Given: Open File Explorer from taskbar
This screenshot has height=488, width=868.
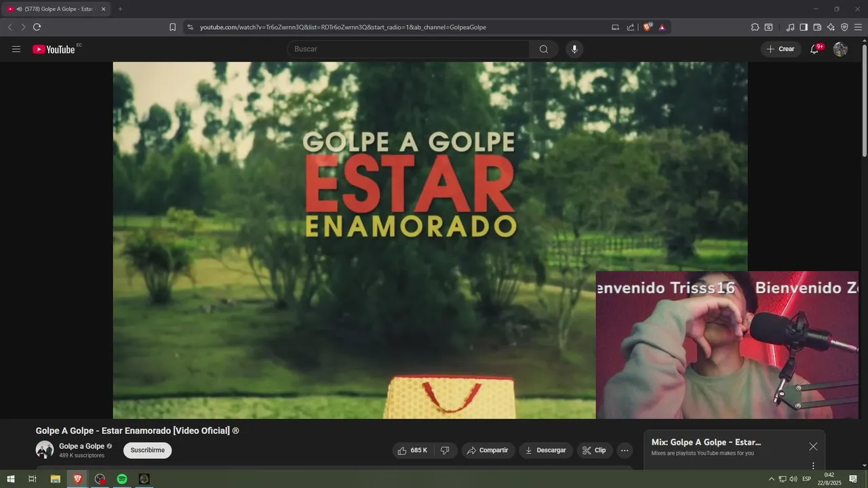Looking at the screenshot, I should (56, 479).
